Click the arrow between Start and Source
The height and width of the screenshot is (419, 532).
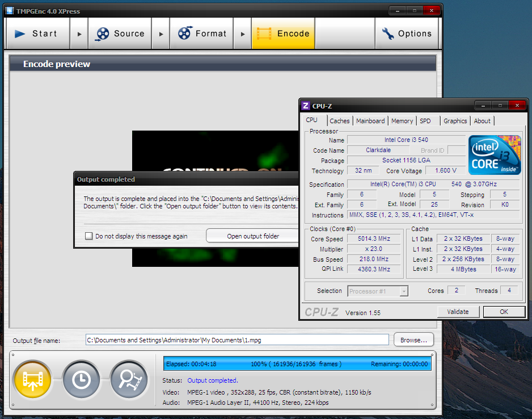pos(79,33)
